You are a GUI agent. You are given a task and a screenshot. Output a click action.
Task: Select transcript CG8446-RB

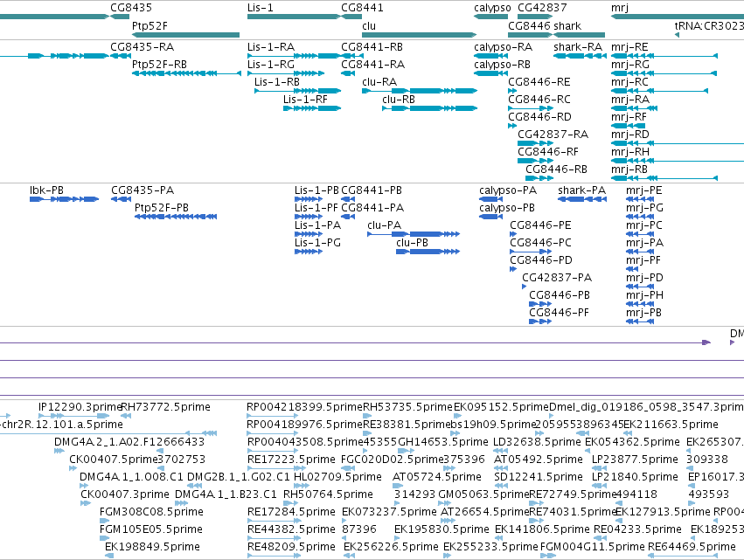click(556, 169)
